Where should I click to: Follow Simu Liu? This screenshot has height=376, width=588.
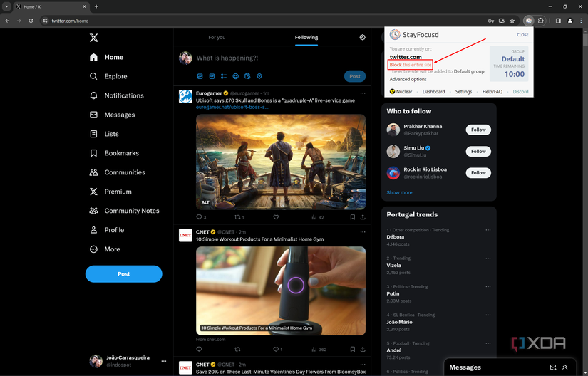click(x=478, y=151)
